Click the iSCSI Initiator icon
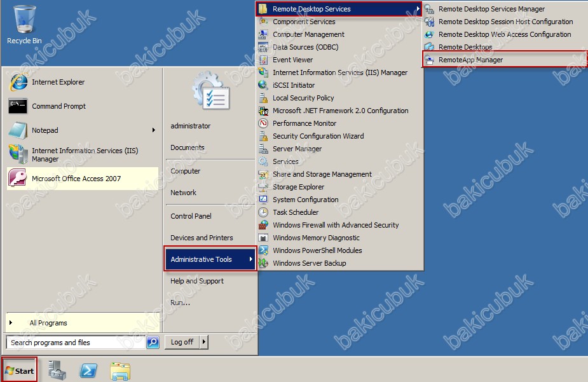The height and width of the screenshot is (382, 588). click(x=263, y=85)
